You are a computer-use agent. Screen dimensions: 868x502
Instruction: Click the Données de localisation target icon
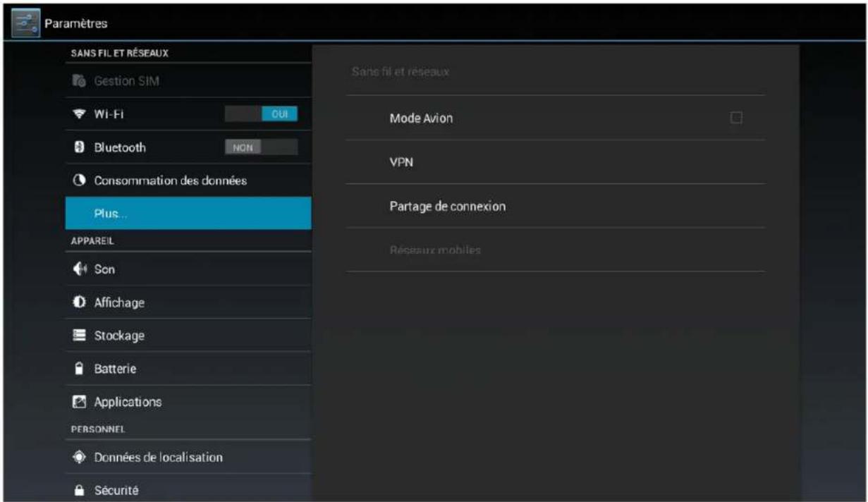pyautogui.click(x=79, y=457)
